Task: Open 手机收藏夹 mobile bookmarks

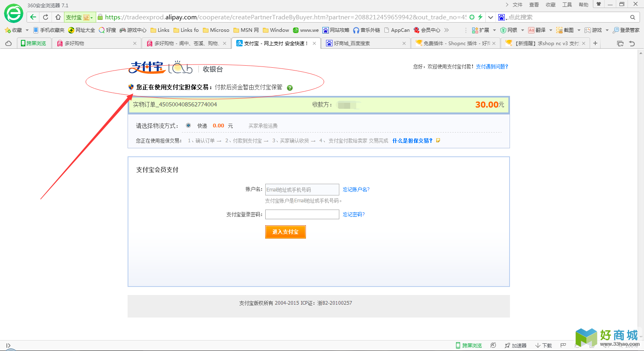Action: (x=49, y=30)
